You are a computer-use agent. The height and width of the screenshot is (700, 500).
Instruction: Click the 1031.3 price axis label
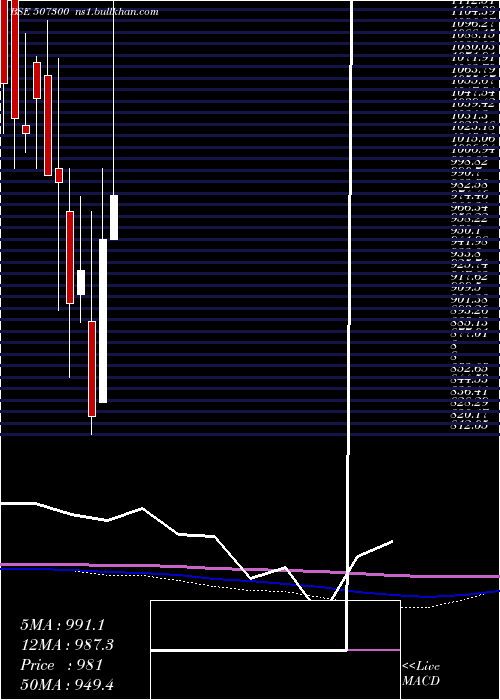(x=470, y=116)
